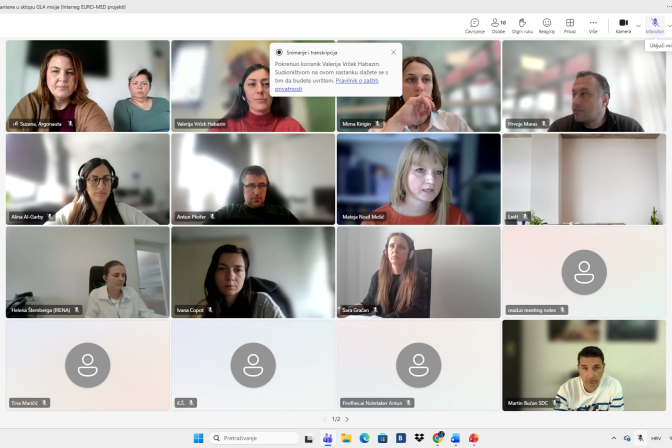
Task: Show hidden system tray icons
Action: 614,438
